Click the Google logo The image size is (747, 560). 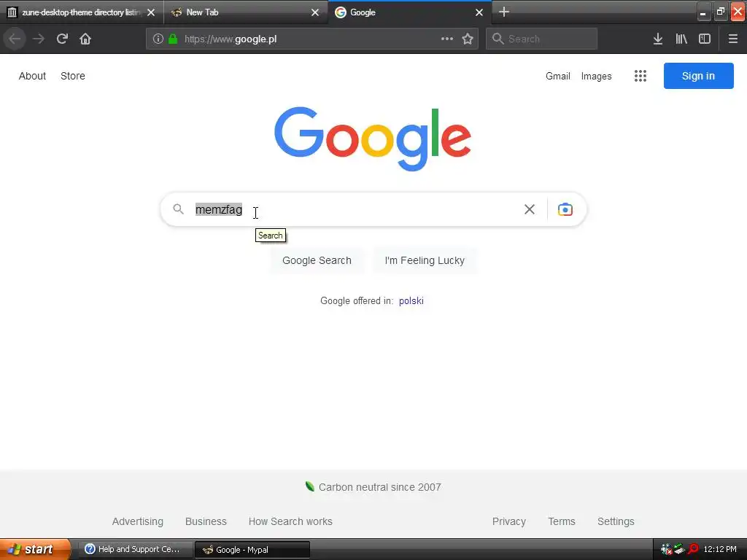[373, 139]
